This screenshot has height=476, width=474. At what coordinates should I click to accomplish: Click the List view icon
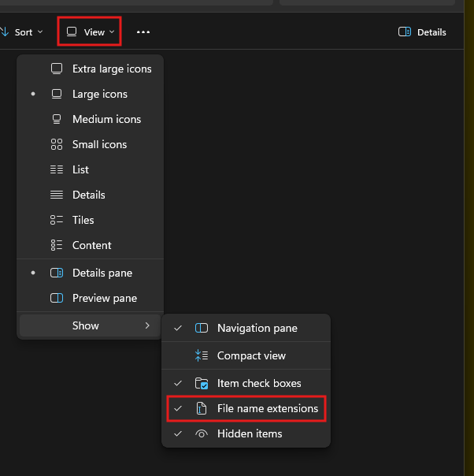(57, 169)
